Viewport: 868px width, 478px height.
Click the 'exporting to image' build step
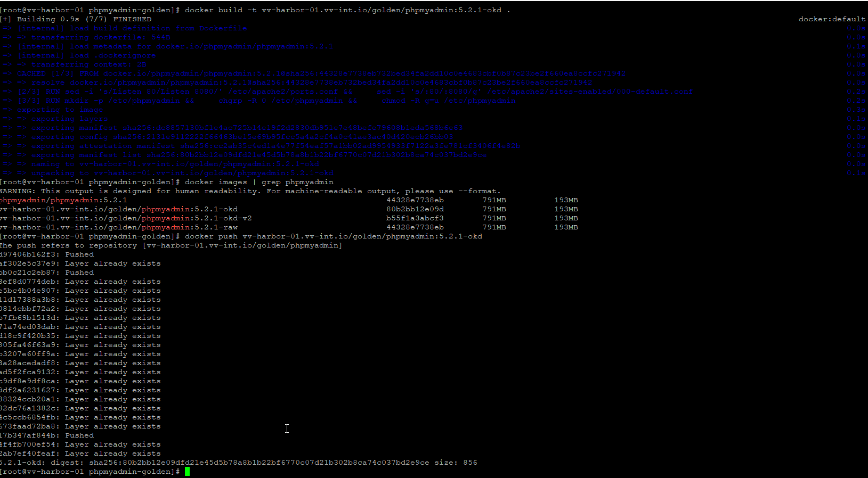(x=60, y=110)
